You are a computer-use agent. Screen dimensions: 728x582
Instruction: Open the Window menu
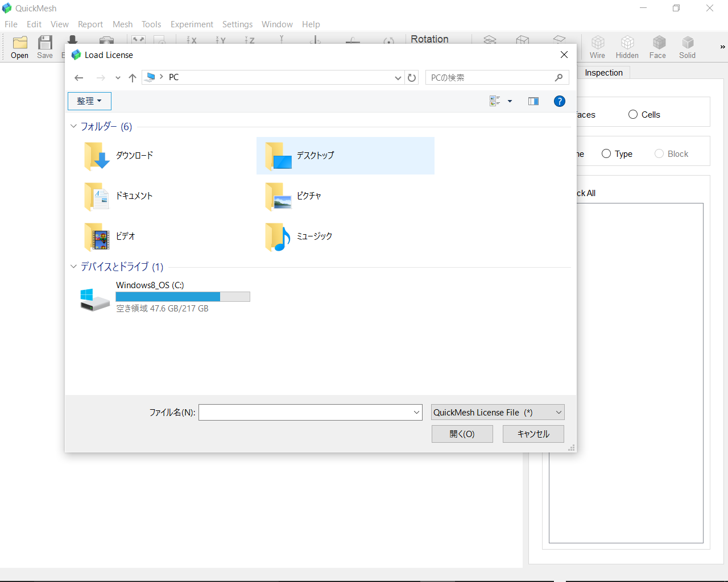[x=277, y=24]
